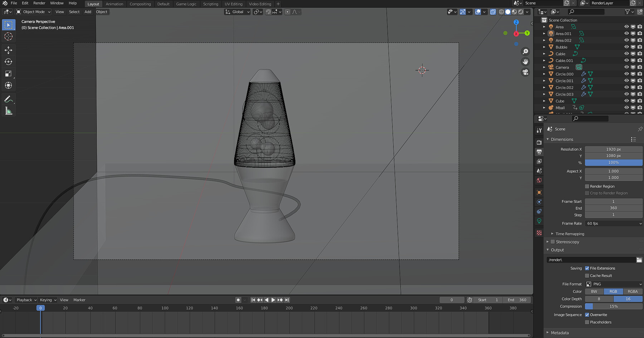
Task: Open the Frame Rate dropdown
Action: click(613, 223)
